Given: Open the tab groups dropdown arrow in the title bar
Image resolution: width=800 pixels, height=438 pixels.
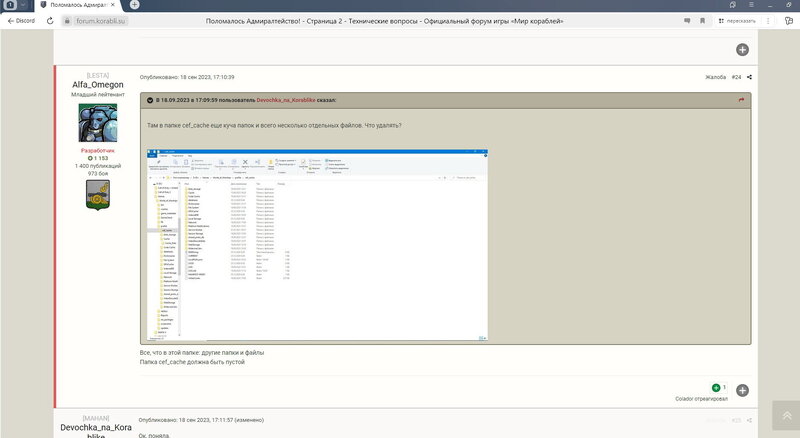Looking at the screenshot, I should point(22,5).
